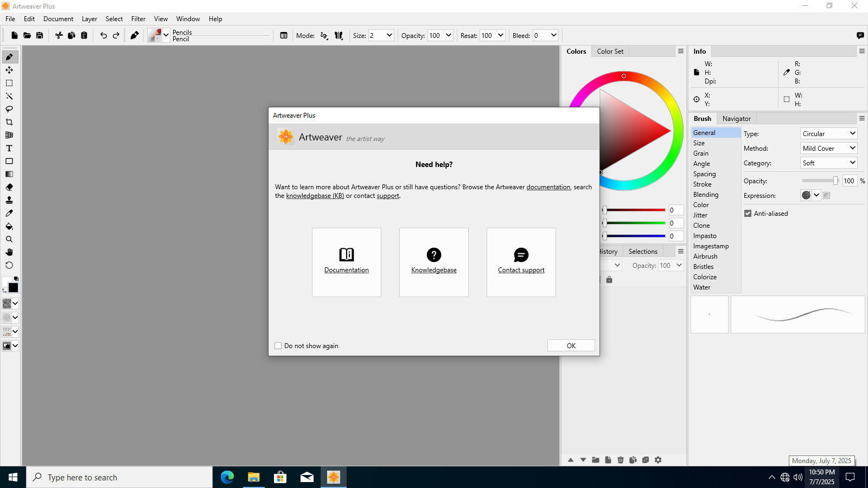
Task: Open the brush editor panel icon
Action: (284, 35)
